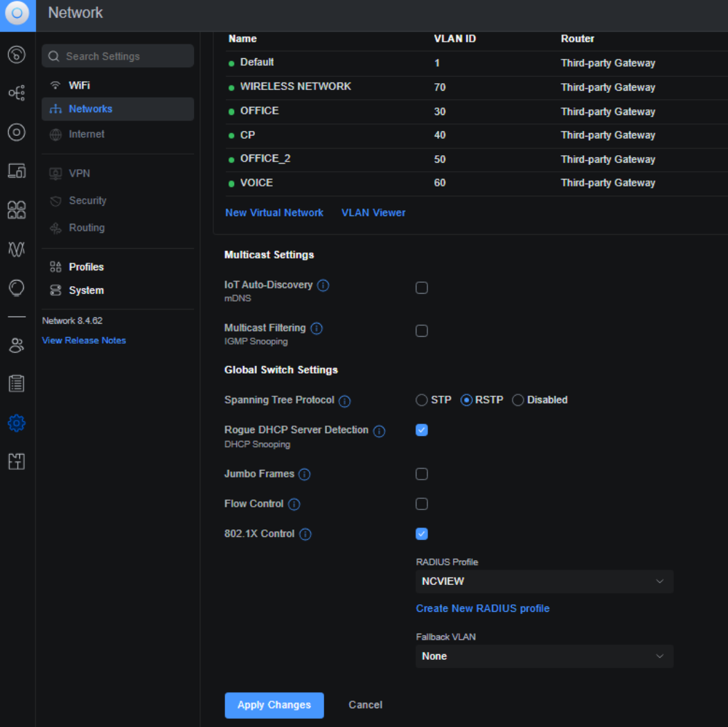The image size is (728, 727).
Task: Open the RADIUS Profile NCVIEW dropdown
Action: tap(544, 581)
